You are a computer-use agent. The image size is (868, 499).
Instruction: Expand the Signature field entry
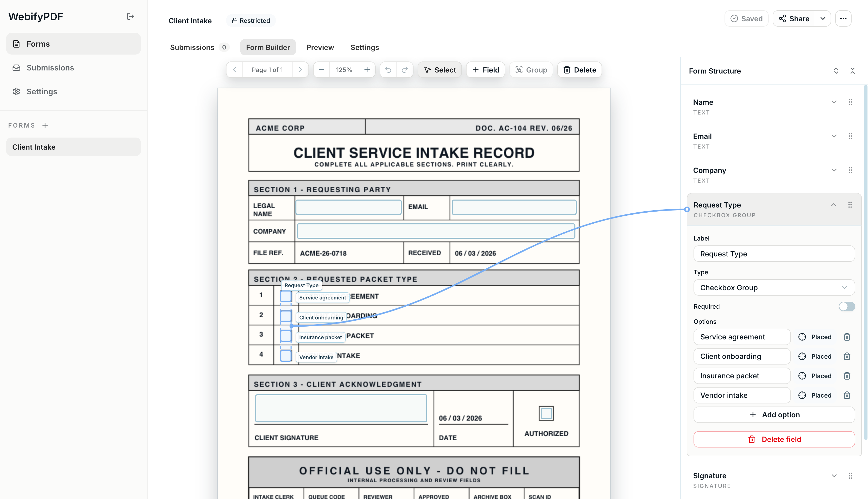tap(834, 476)
